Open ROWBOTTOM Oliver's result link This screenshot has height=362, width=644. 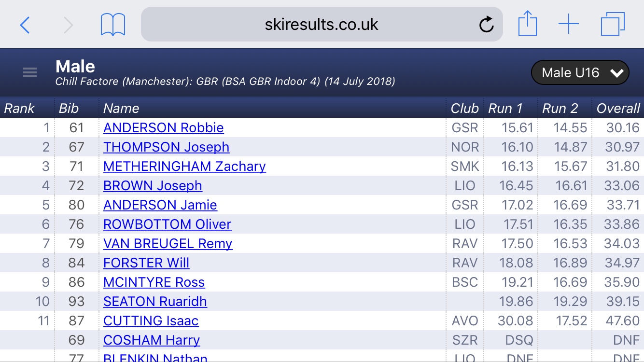point(168,224)
